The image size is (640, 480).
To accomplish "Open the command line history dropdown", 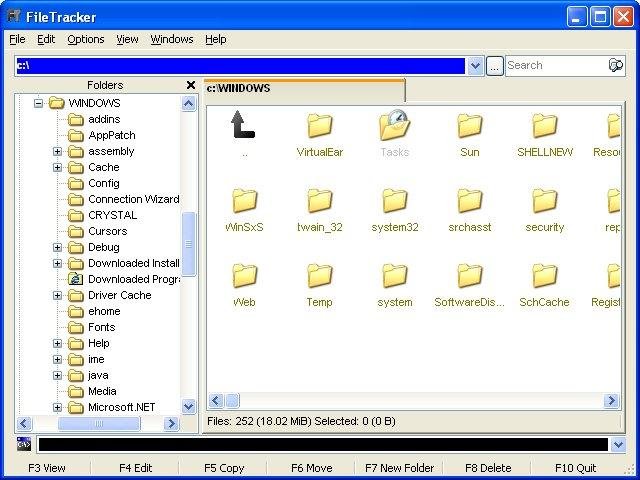I will (x=618, y=444).
